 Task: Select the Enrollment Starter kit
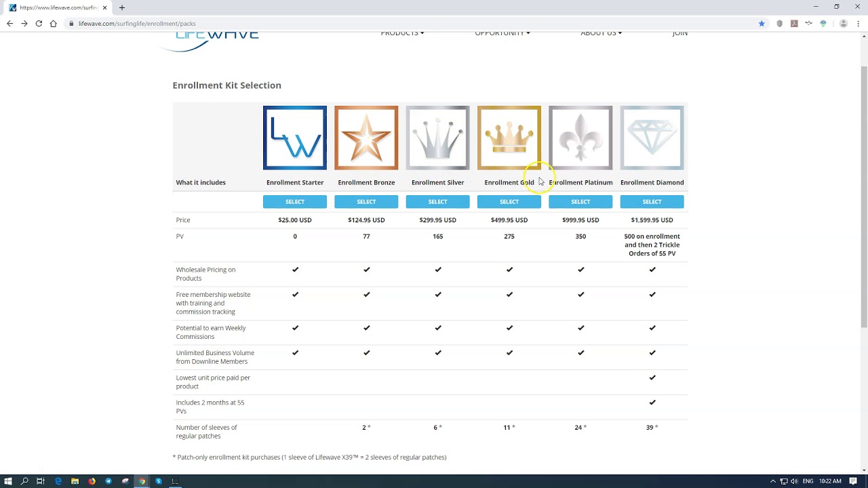(x=295, y=201)
